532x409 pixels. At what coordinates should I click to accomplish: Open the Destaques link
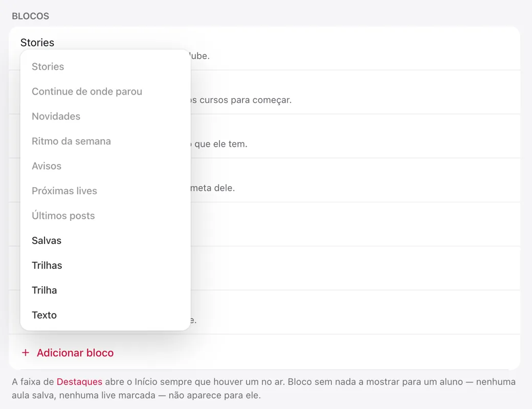pyautogui.click(x=79, y=382)
